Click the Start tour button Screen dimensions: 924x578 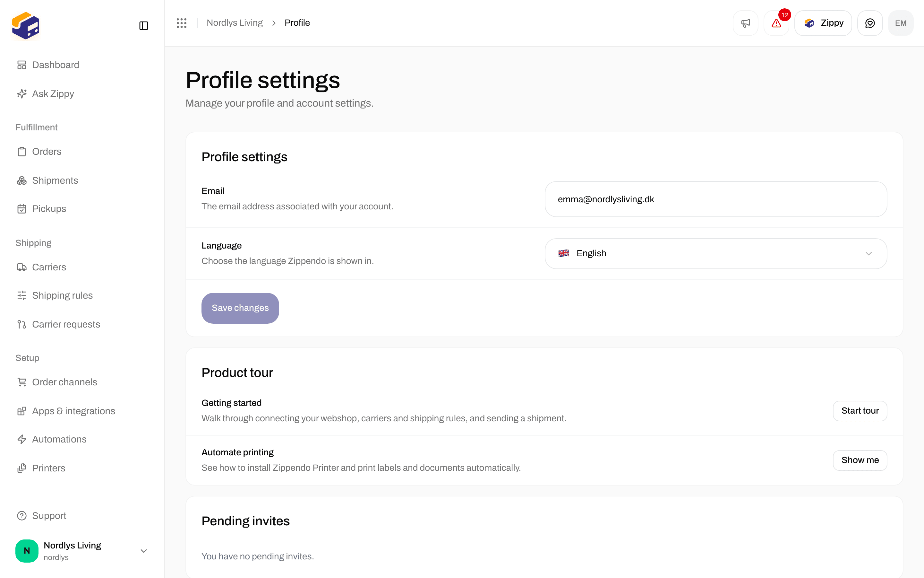tap(860, 411)
